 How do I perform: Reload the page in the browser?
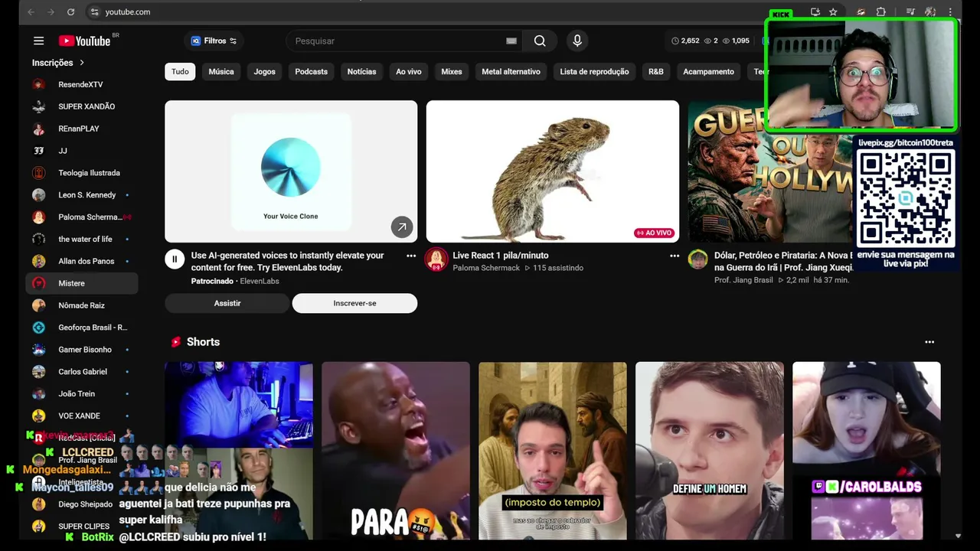point(70,12)
